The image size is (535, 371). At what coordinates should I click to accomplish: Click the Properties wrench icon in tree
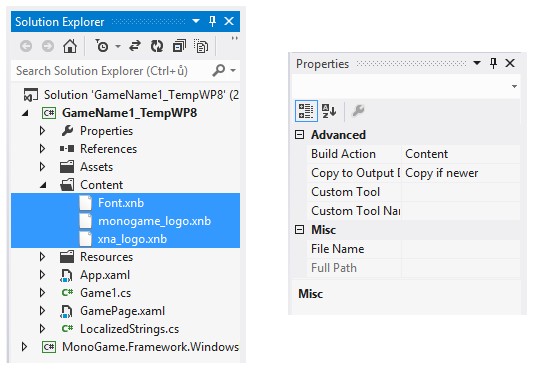click(67, 130)
